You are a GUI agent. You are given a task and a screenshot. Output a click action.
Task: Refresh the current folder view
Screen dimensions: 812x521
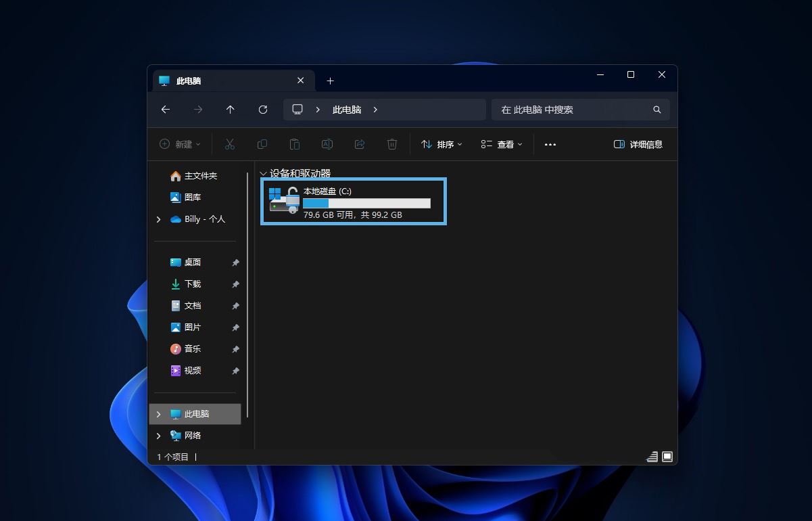(263, 110)
